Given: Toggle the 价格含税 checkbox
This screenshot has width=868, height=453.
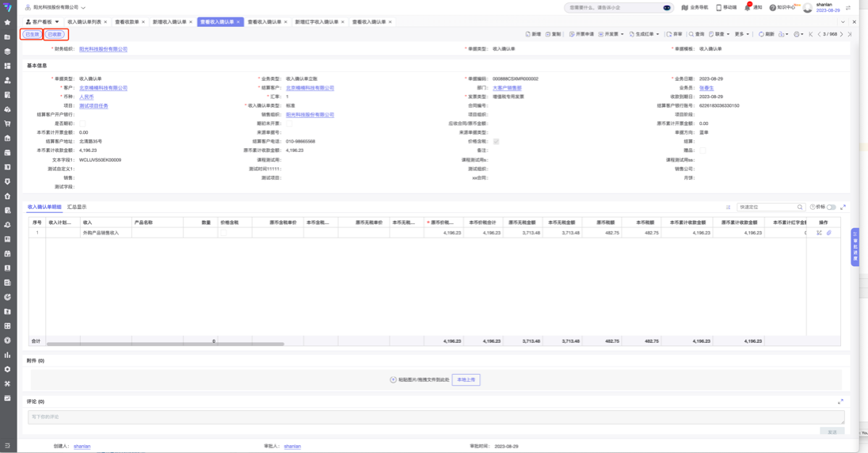Looking at the screenshot, I should (496, 142).
